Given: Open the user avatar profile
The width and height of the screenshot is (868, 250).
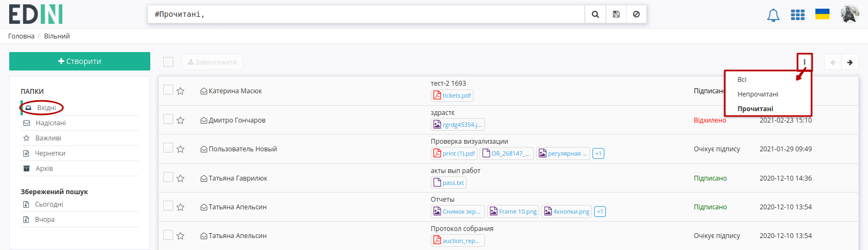Looking at the screenshot, I should 850,14.
